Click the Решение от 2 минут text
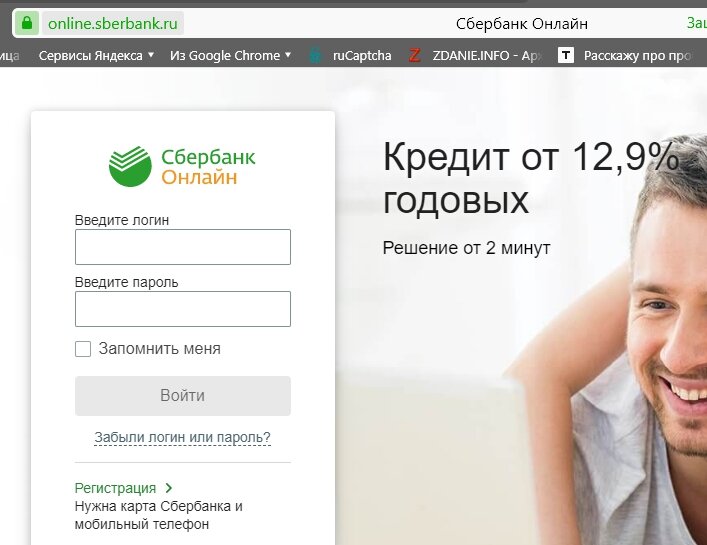The height and width of the screenshot is (545, 707). (466, 248)
